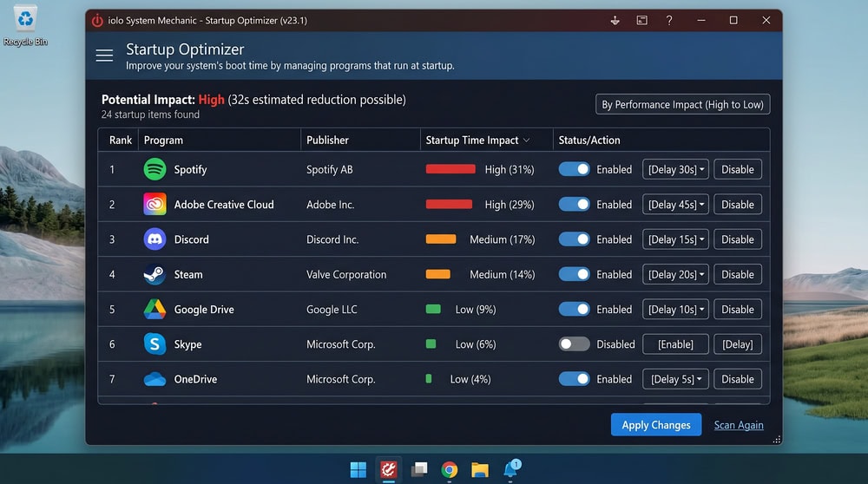Toggle Google Drive startup switch
The height and width of the screenshot is (484, 868).
click(574, 309)
